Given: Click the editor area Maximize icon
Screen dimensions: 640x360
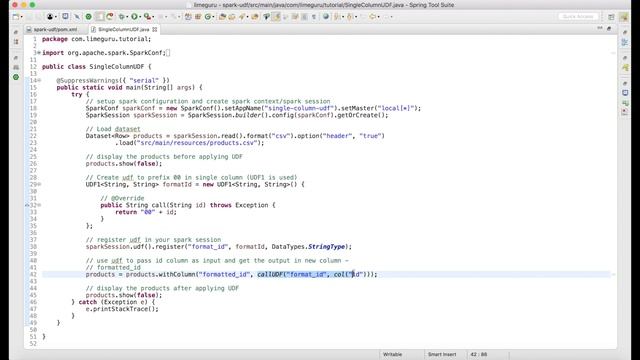Looking at the screenshot, I should point(609,29).
